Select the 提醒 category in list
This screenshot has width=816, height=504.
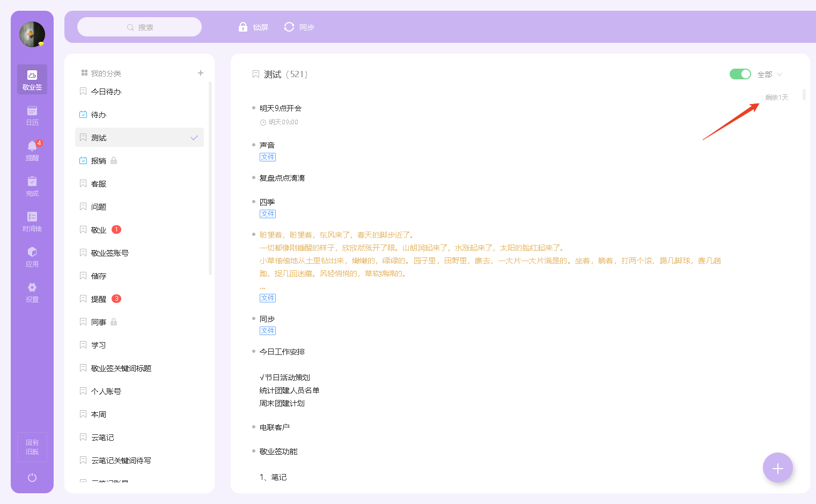coord(139,299)
